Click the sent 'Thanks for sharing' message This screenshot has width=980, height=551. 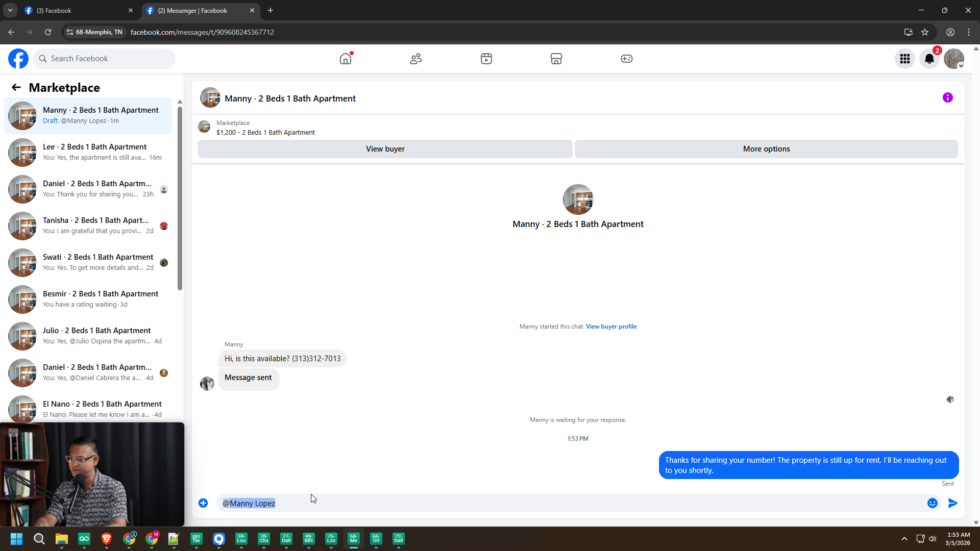[808, 465]
